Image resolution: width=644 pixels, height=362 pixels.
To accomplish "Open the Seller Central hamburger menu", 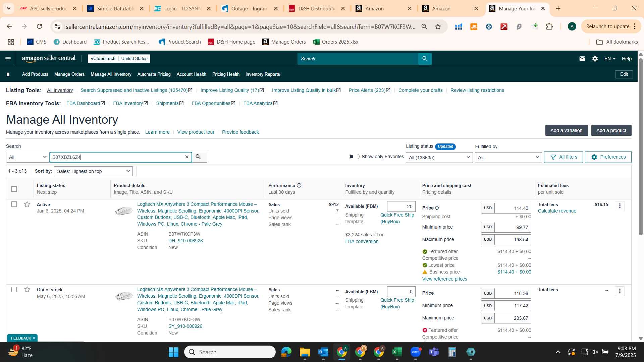I will (8, 59).
